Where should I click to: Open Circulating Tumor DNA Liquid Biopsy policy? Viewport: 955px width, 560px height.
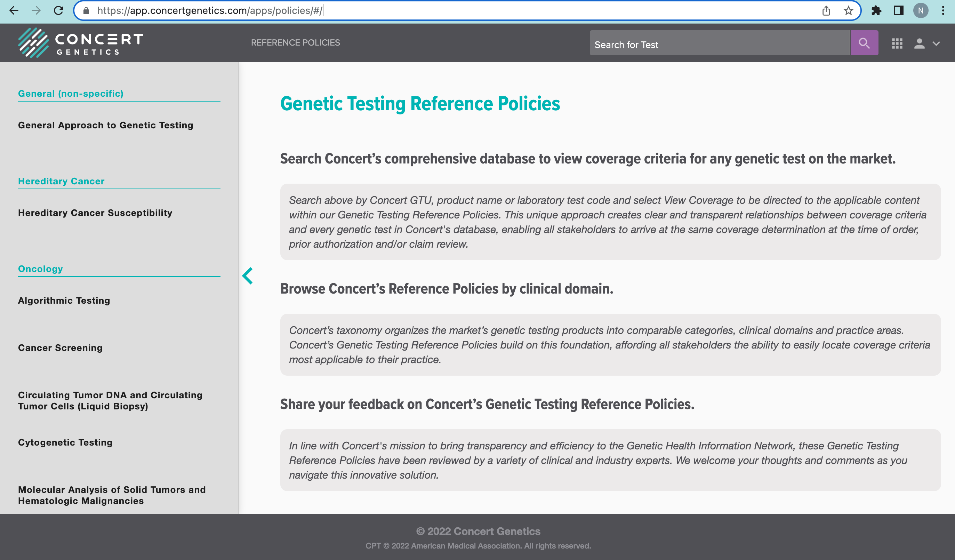110,400
